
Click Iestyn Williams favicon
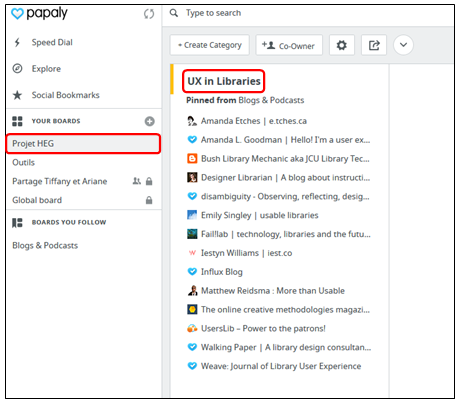[x=192, y=253]
